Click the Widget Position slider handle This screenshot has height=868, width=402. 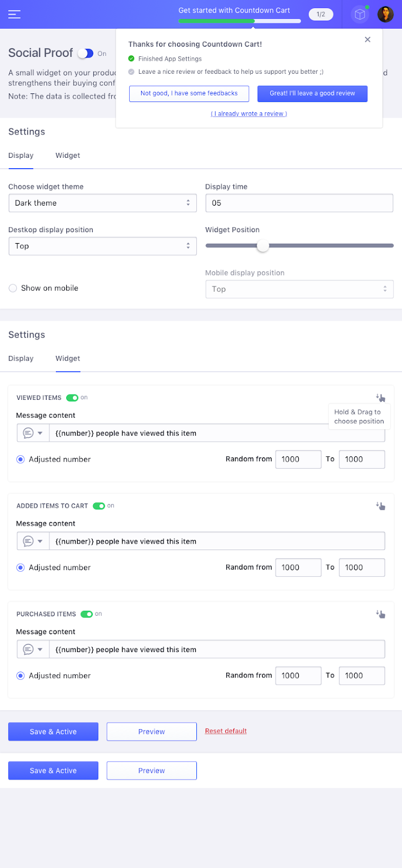tap(263, 246)
